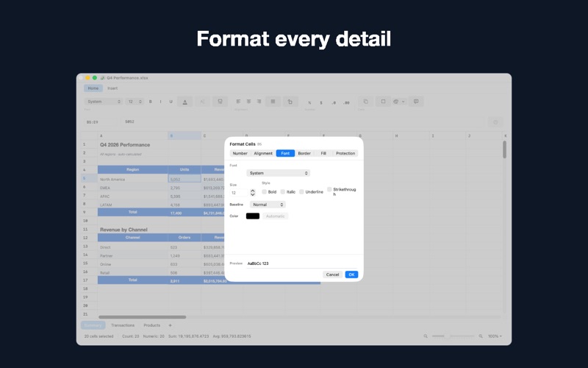
Task: Align text left in the toolbar
Action: [238, 102]
